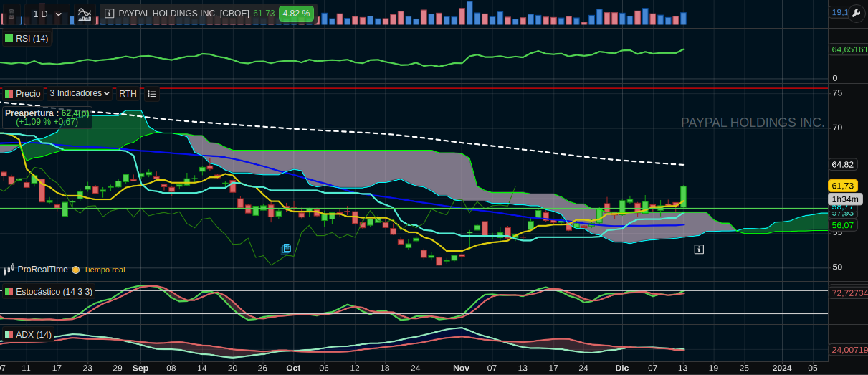Click the lock icon beside the timeframe selector
The image size is (868, 375).
(11, 14)
